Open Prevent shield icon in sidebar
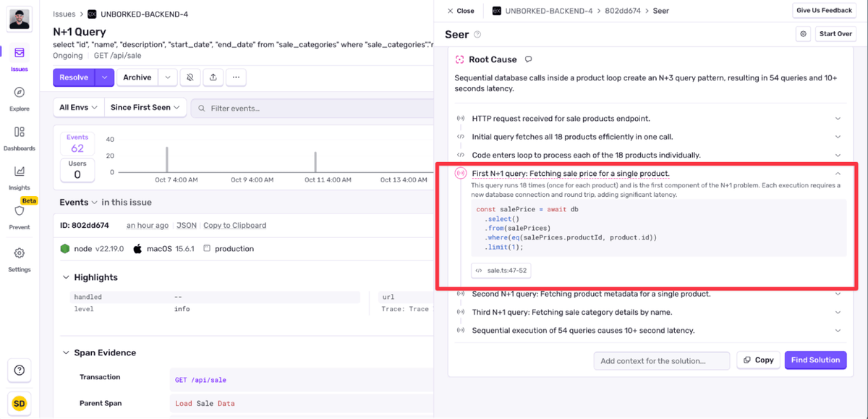 [x=20, y=211]
